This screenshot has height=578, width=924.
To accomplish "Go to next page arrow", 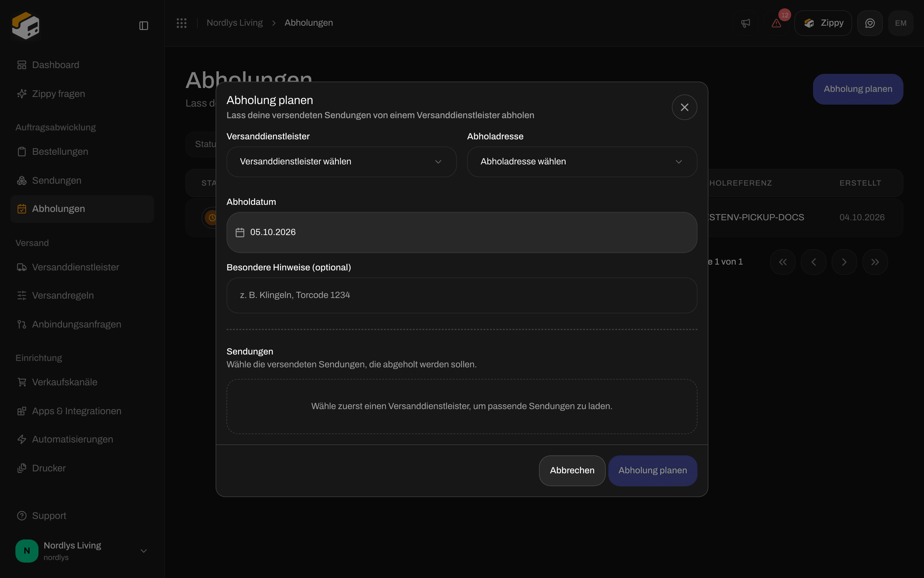I will 844,262.
